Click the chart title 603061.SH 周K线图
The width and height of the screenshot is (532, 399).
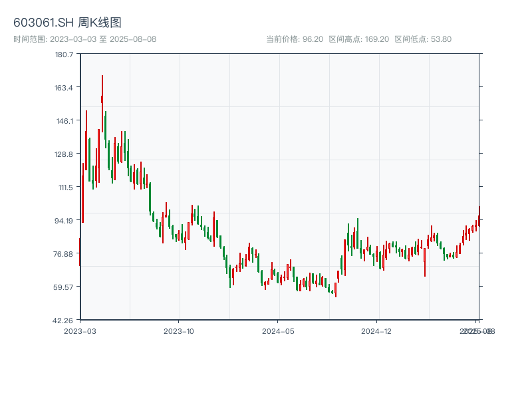(x=67, y=23)
